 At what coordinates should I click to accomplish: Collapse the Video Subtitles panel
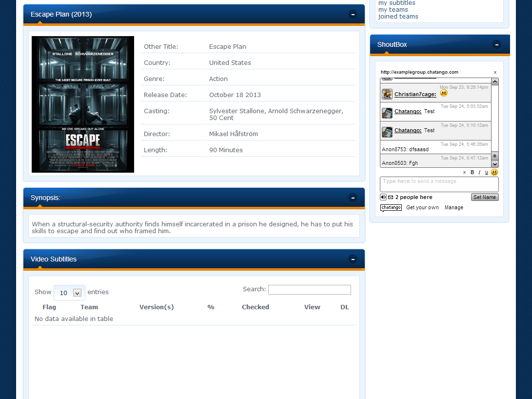coord(353,259)
